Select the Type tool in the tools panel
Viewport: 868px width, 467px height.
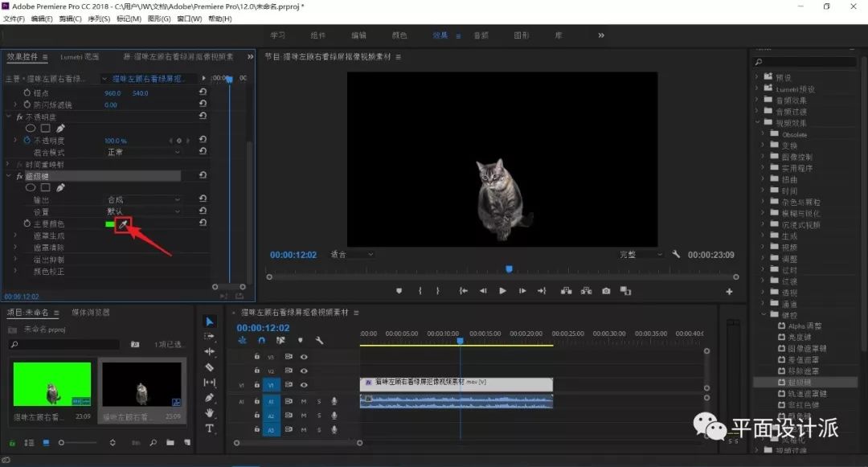210,428
